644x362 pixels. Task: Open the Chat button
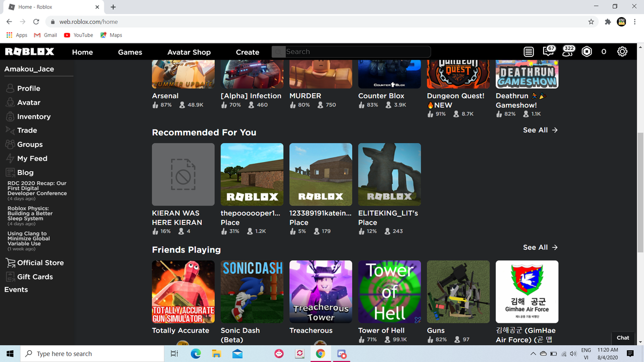pos(623,338)
